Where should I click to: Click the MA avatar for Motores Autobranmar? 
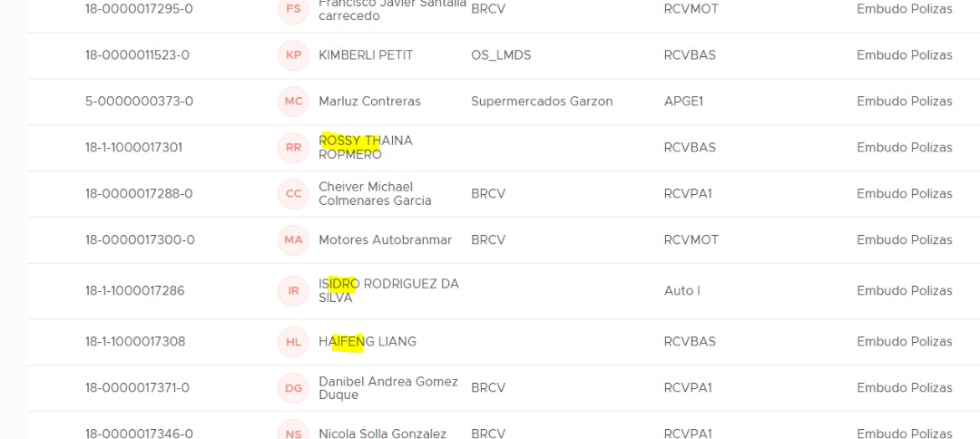coord(293,239)
